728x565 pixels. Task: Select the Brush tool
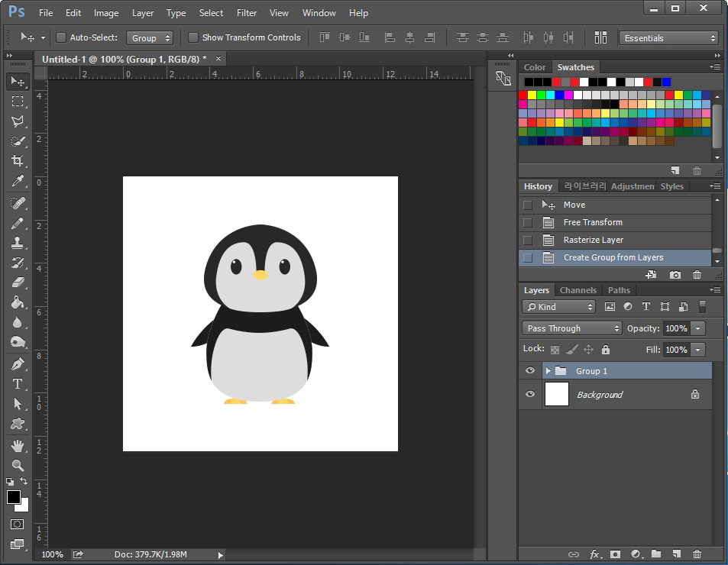point(18,223)
